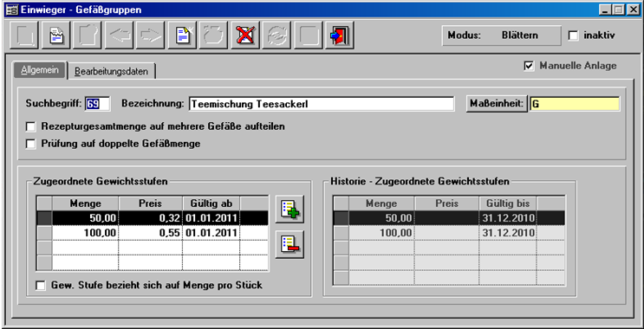Screen dimensions: 644x329
Task: Add a weight level with green plus icon
Action: point(290,210)
